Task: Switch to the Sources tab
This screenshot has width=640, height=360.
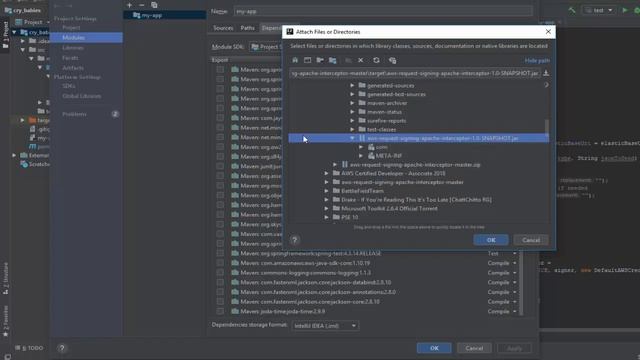Action: coord(223,28)
